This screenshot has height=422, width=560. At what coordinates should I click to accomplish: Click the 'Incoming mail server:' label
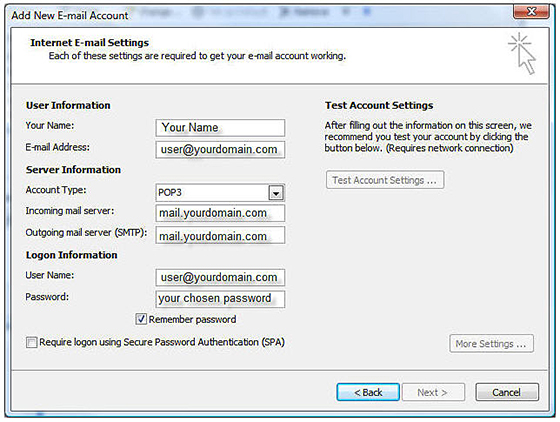click(70, 211)
